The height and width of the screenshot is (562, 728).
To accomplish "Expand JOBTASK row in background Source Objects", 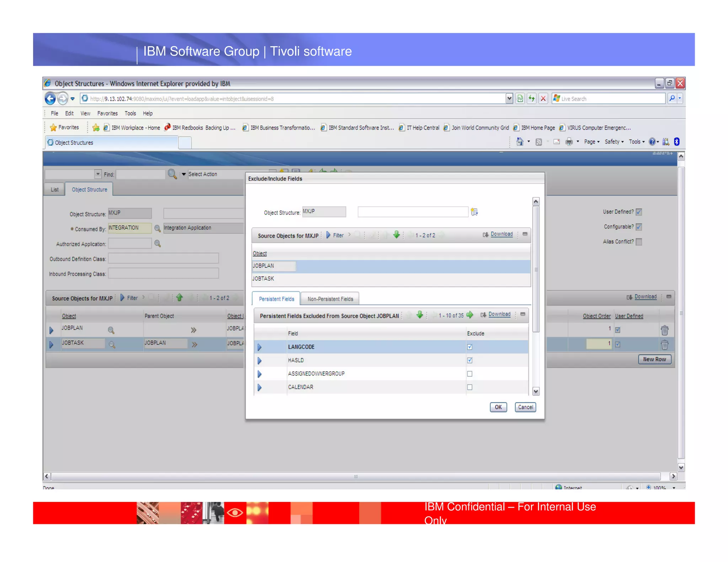I will pyautogui.click(x=51, y=345).
